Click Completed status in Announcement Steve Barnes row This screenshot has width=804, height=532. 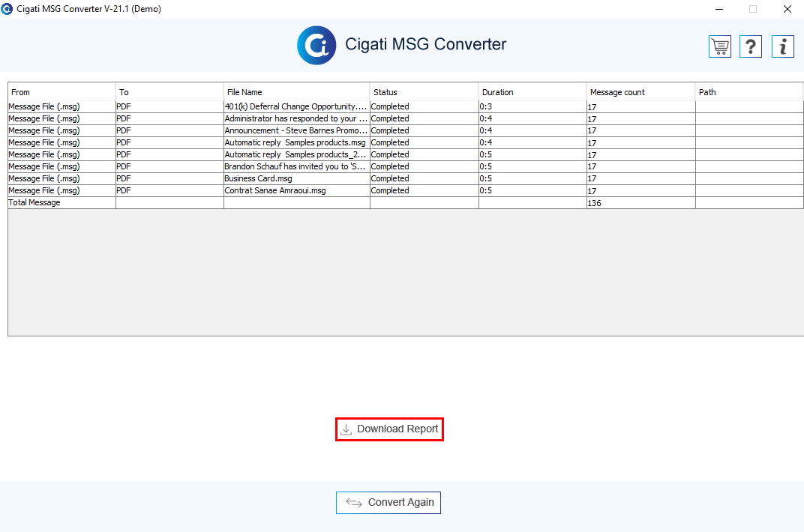[x=424, y=130]
